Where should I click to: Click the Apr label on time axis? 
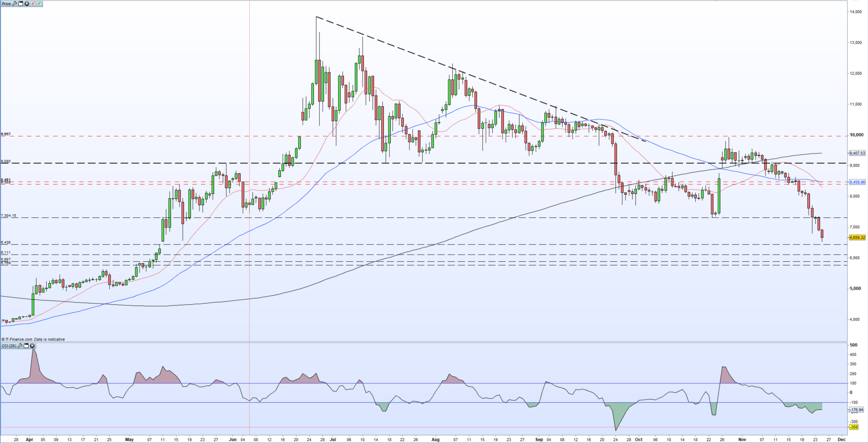tap(29, 439)
